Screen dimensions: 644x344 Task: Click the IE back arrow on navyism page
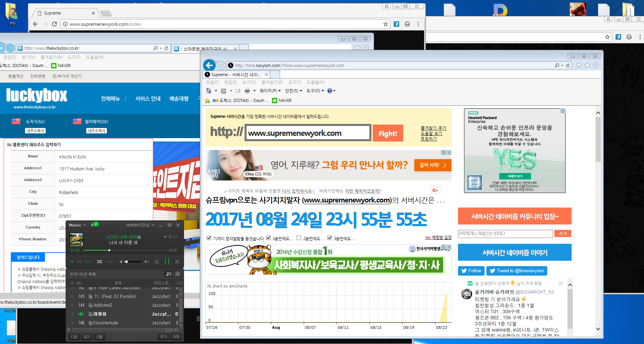209,65
